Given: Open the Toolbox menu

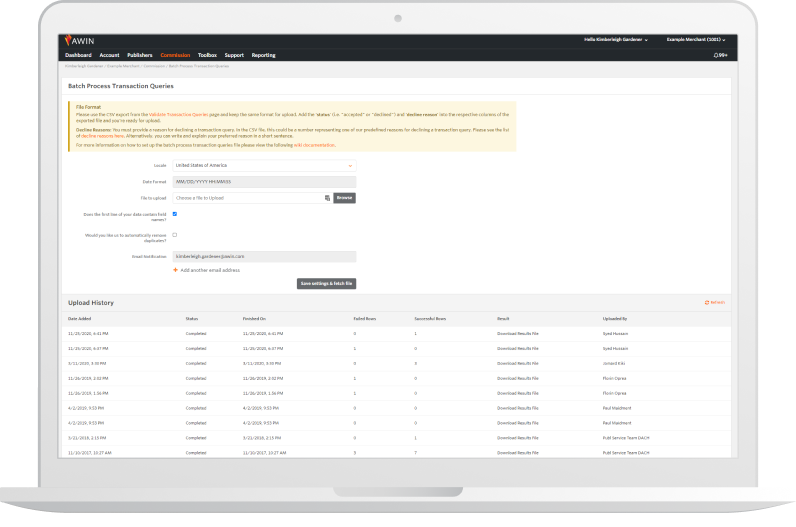Looking at the screenshot, I should pos(207,55).
